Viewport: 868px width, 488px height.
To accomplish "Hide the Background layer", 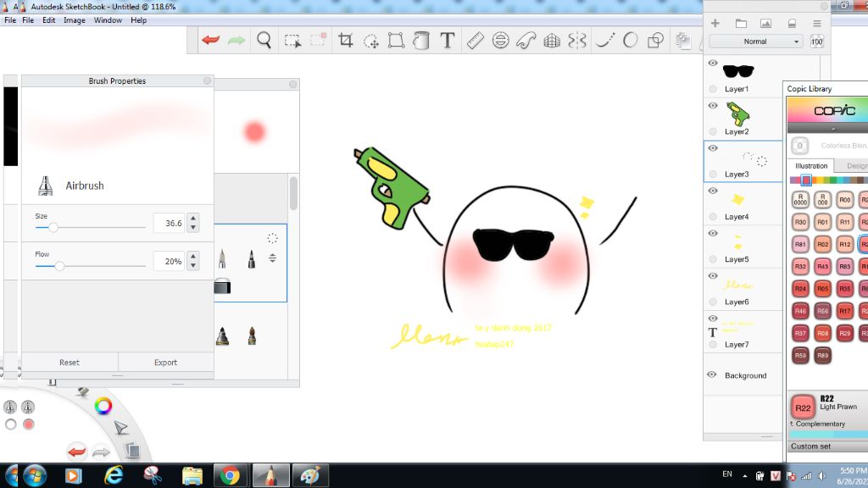I will coord(712,374).
